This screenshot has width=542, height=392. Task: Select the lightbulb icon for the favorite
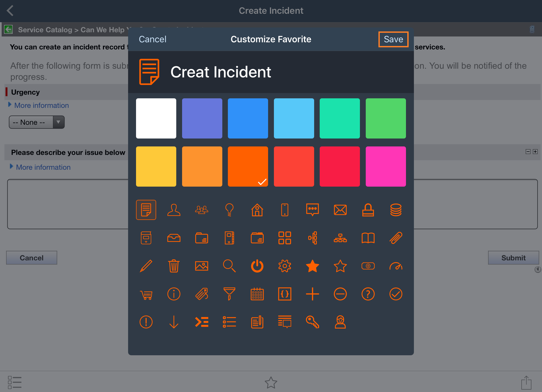[x=229, y=210]
